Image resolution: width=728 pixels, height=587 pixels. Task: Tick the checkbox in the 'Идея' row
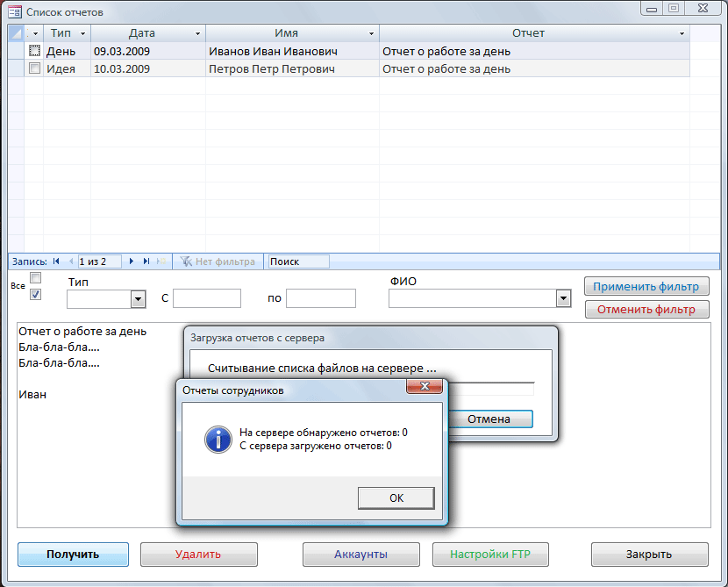35,68
